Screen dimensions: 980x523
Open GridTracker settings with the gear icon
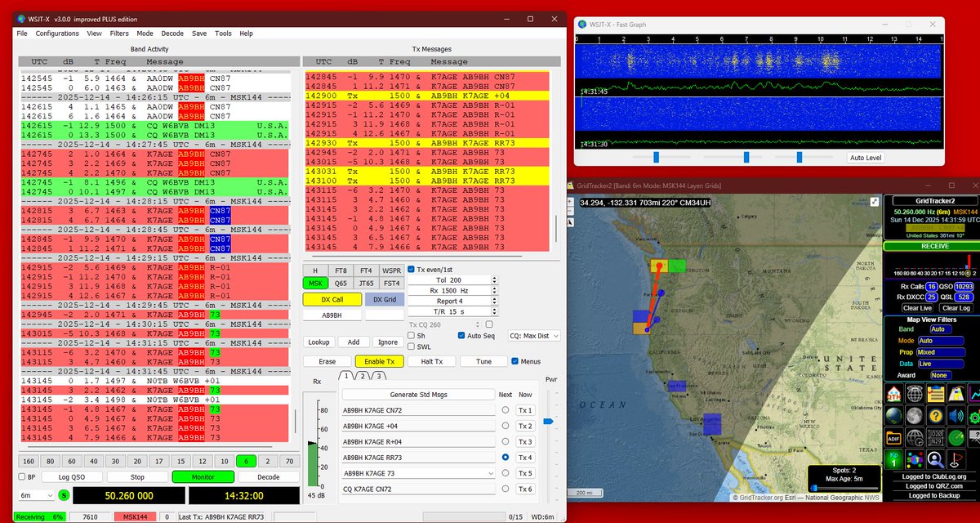click(x=974, y=417)
